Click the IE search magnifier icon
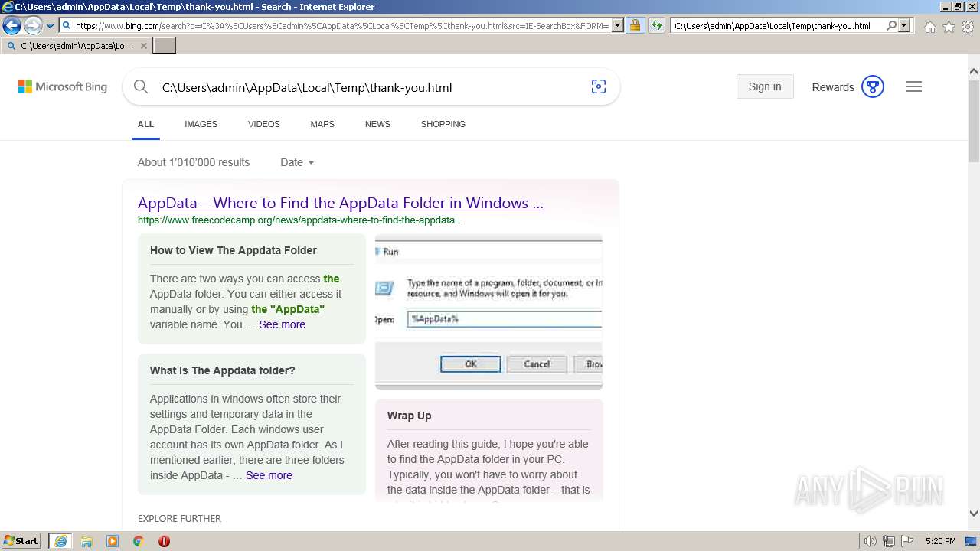The width and height of the screenshot is (980, 551). point(892,25)
